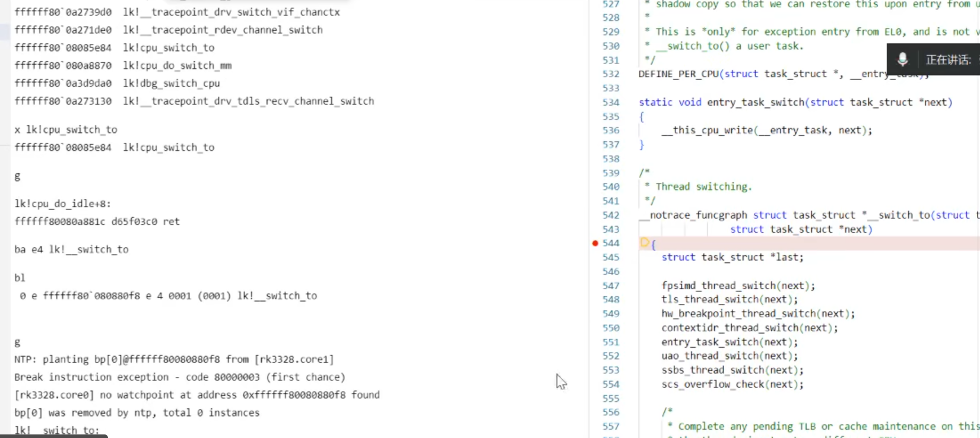Click the ssbs_thread_switch(next) call
The image size is (980, 438).
point(732,370)
